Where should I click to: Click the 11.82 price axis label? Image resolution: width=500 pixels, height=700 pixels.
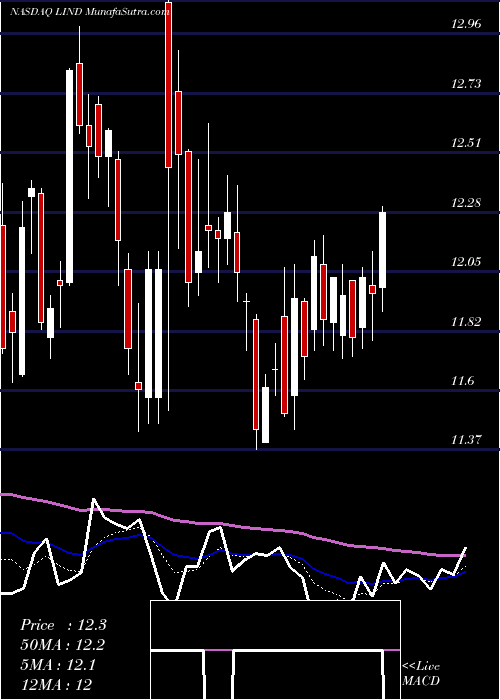[466, 321]
